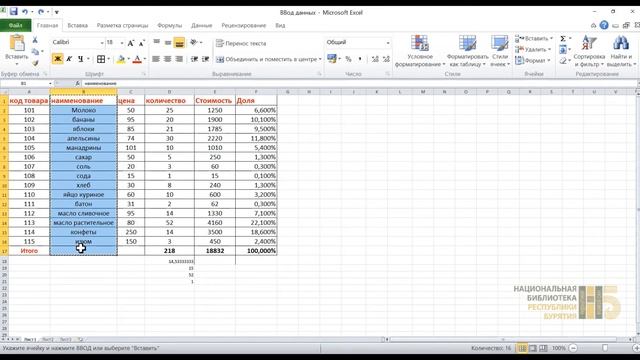Open Стили ячеек cell styles

[500, 51]
